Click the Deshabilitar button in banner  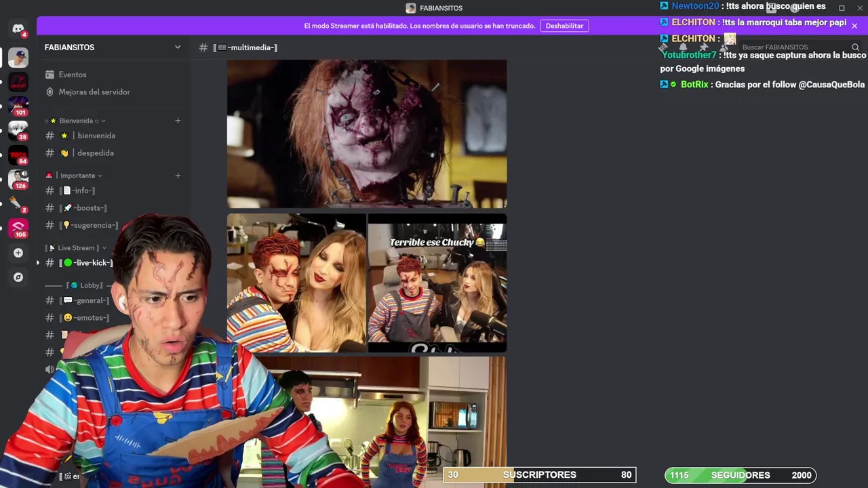(564, 26)
